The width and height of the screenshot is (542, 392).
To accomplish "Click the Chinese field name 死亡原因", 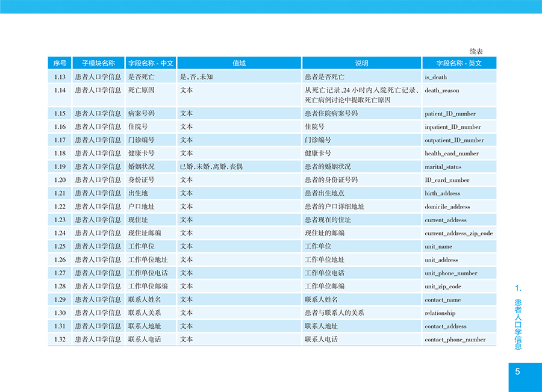I will [142, 90].
